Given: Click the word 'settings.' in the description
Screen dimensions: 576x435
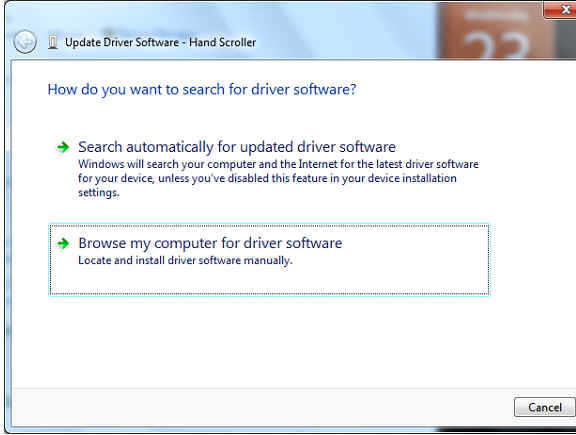Looking at the screenshot, I should pos(99,193).
